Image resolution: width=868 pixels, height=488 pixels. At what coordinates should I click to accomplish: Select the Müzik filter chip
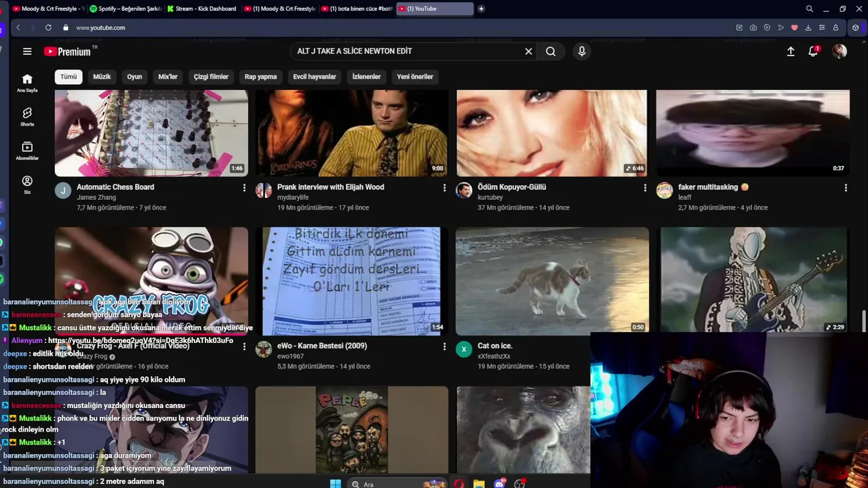click(x=102, y=77)
